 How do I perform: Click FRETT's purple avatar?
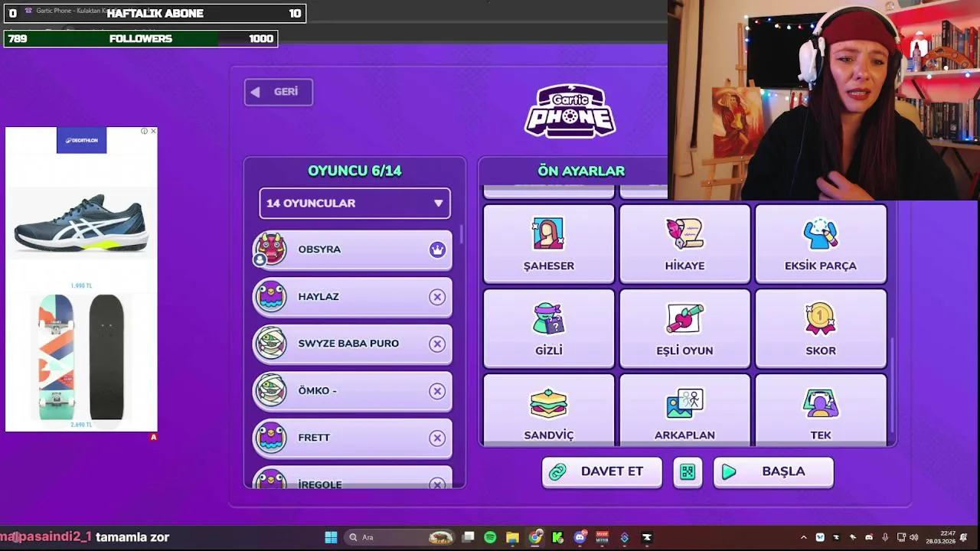click(270, 438)
